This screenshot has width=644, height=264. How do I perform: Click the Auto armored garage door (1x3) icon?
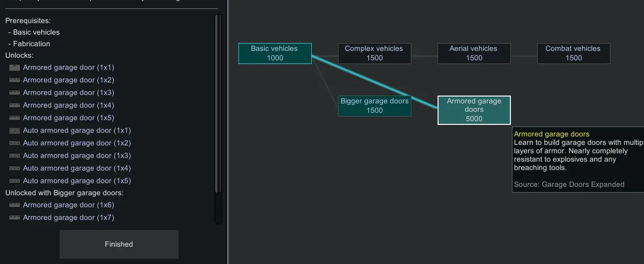15,156
